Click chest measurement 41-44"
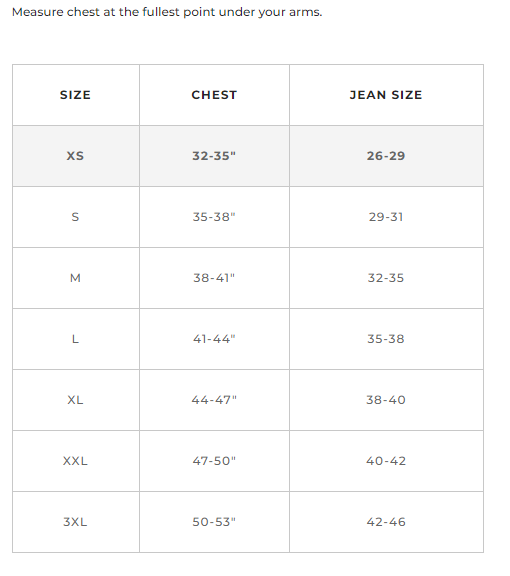The image size is (510, 576). pos(214,339)
